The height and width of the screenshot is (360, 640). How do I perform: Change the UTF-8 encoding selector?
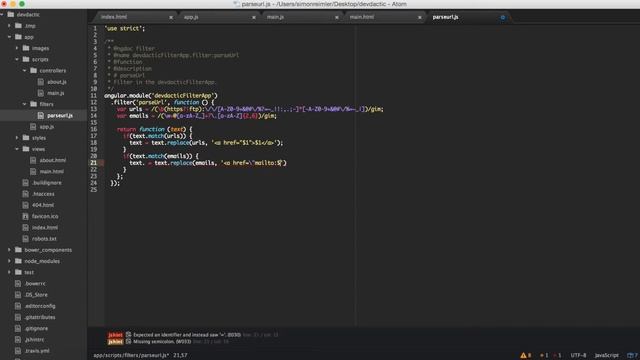pos(578,355)
